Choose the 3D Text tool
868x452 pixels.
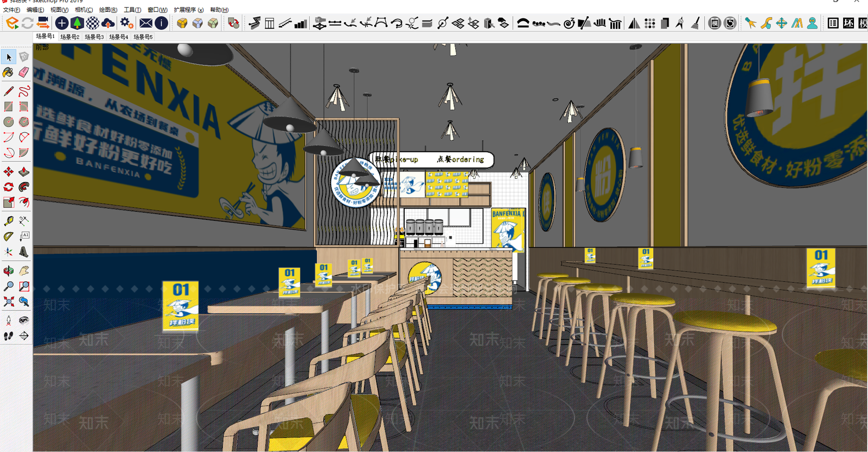pyautogui.click(x=24, y=251)
